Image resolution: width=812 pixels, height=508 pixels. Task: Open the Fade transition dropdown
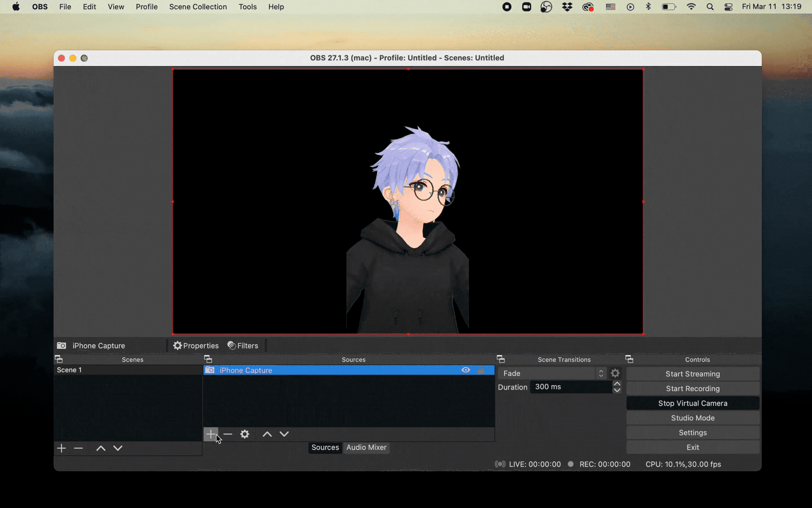point(550,373)
